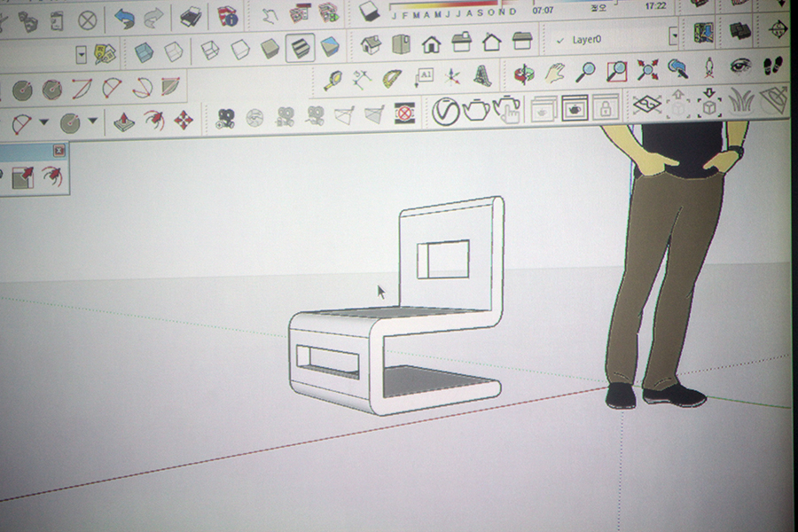Image resolution: width=798 pixels, height=532 pixels.
Task: Click the create camera icon
Action: pyautogui.click(x=224, y=119)
